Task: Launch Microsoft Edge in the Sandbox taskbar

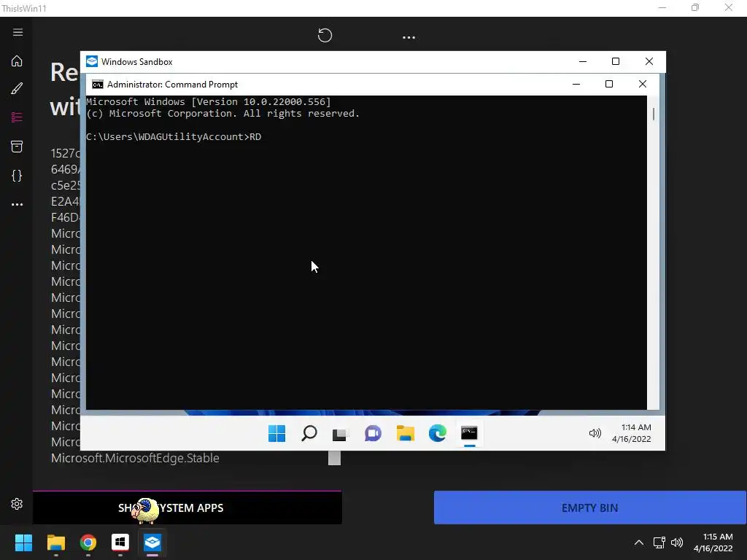Action: [438, 433]
